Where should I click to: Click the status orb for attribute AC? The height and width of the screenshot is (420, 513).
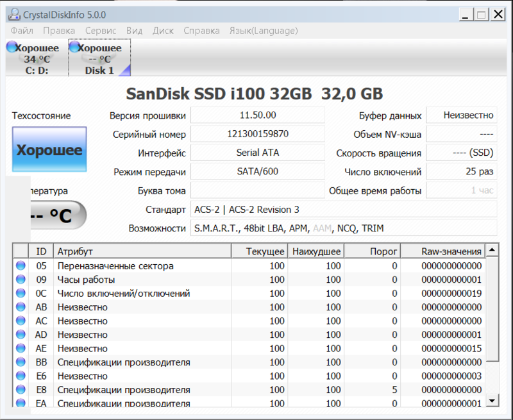pos(21,320)
